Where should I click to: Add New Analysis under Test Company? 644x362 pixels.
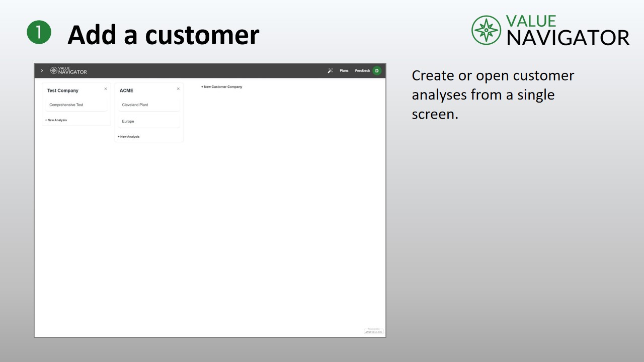point(56,120)
